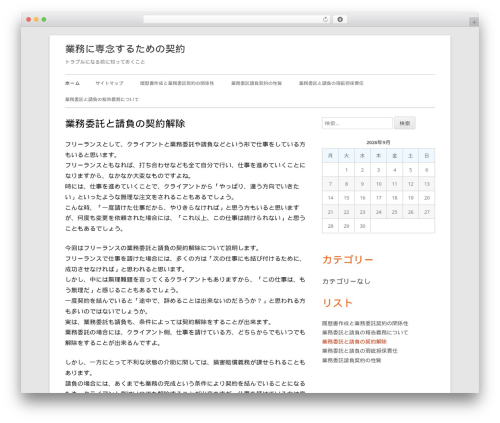
Task: Open the ホーム menu item
Action: tap(72, 83)
